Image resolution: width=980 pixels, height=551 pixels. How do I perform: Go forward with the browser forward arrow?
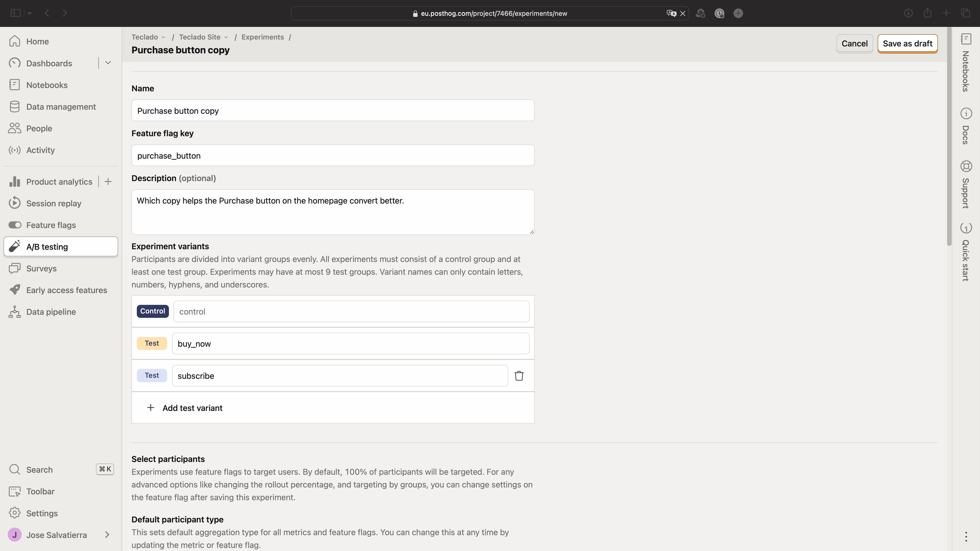pos(65,13)
